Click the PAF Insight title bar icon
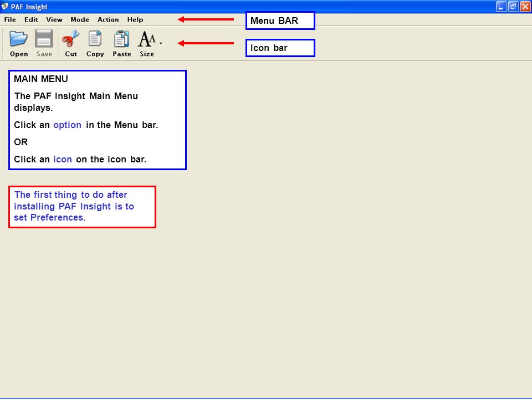This screenshot has height=399, width=532. (5, 6)
